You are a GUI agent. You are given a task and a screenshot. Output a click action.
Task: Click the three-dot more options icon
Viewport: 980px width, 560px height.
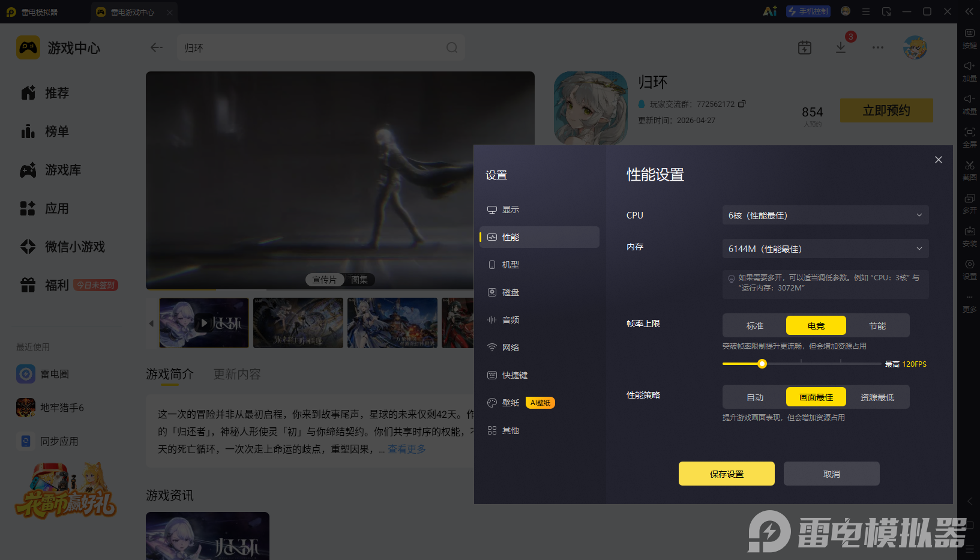[x=878, y=47]
